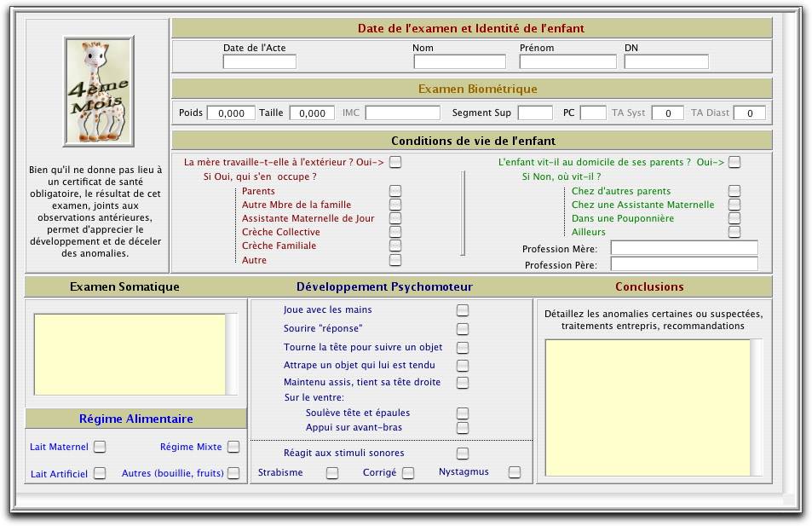Check the Crèche Familiale box
812x526 pixels.
coord(395,246)
